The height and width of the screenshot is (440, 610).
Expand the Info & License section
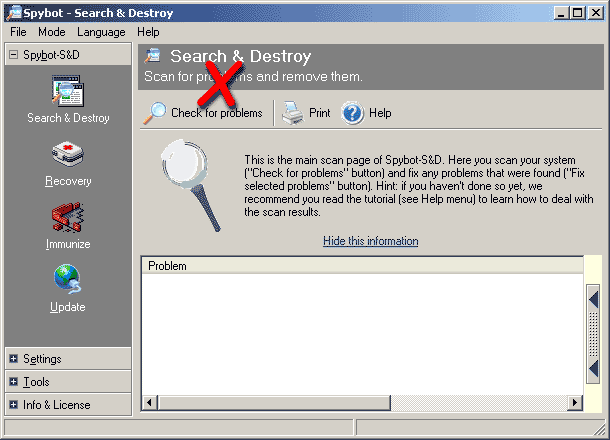click(x=13, y=405)
